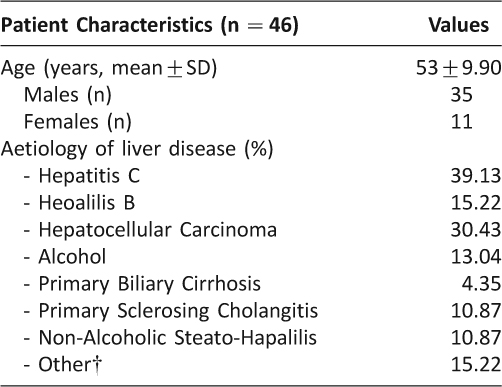502x387 pixels.
Task: Click the 39.13 percentage value
Action: coord(476,176)
